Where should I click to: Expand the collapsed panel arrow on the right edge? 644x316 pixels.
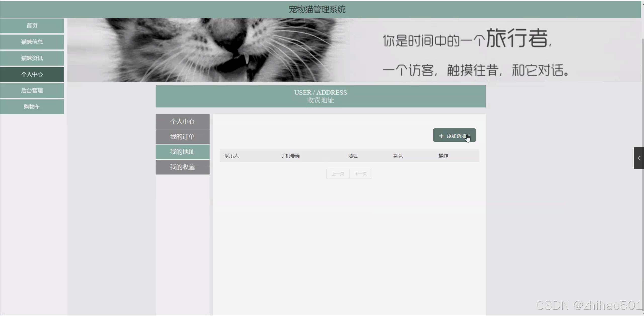(x=639, y=158)
